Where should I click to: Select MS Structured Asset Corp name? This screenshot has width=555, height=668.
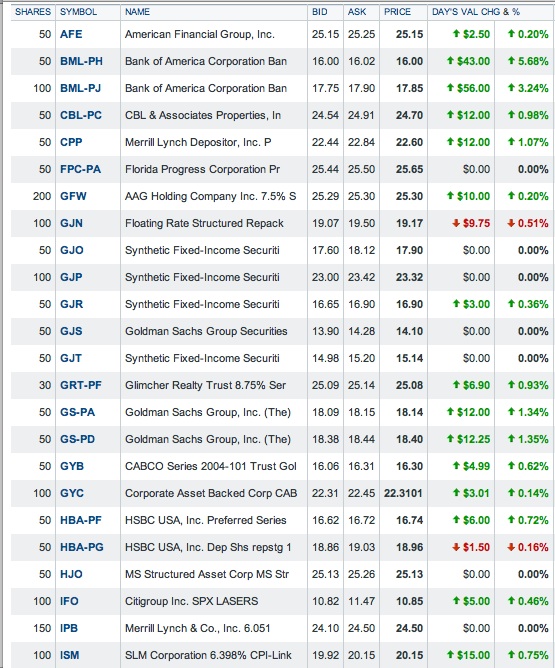click(207, 574)
